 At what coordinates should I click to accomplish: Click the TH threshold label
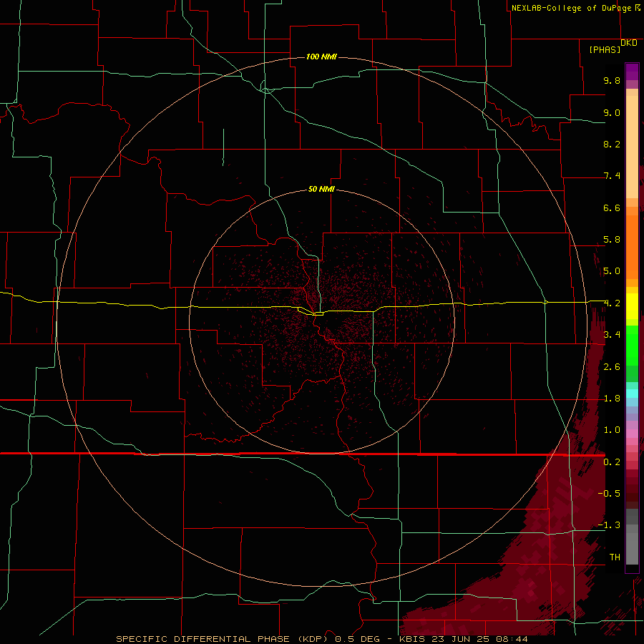tap(615, 557)
